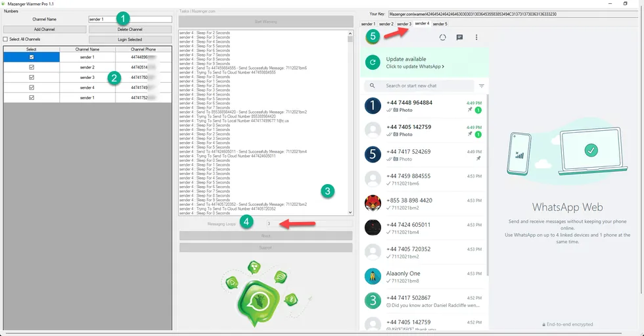
Task: Open WhatsApp status circle icon
Action: click(442, 37)
